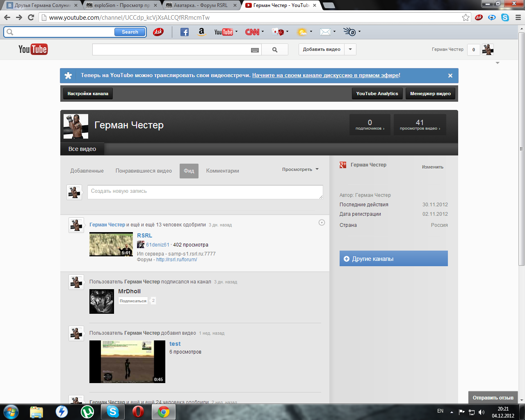Image resolution: width=525 pixels, height=420 pixels.
Task: Switch to the exploSion browser tab
Action: pyautogui.click(x=122, y=5)
